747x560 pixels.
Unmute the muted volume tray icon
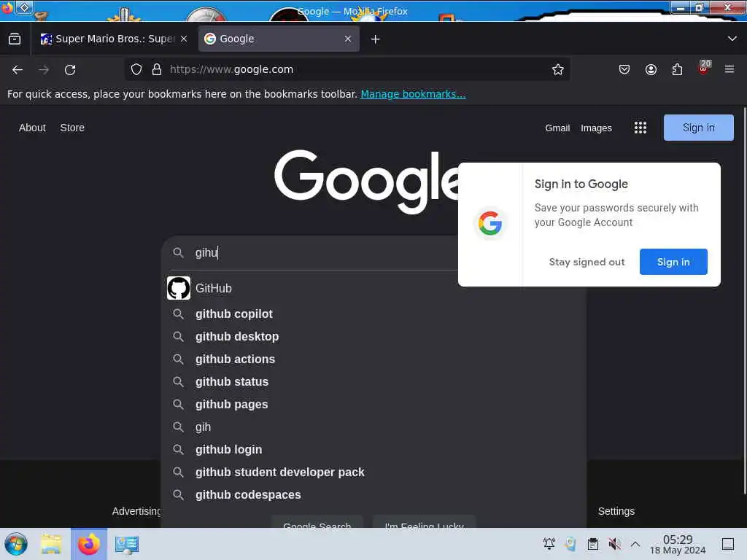coord(614,544)
